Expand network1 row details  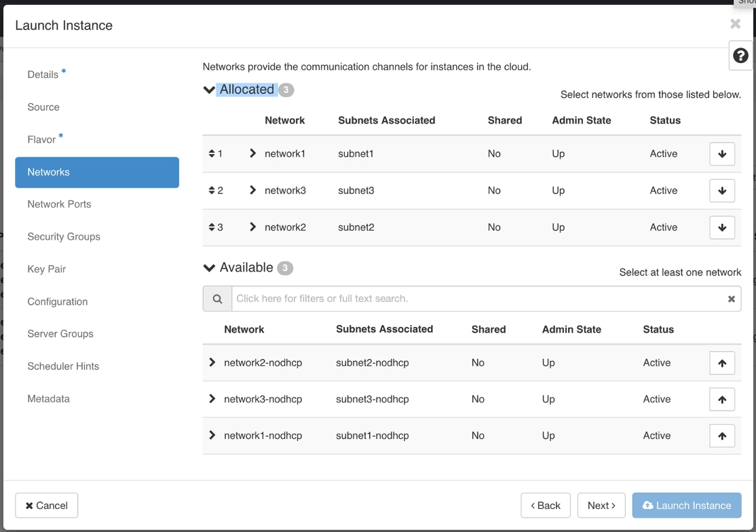(252, 153)
